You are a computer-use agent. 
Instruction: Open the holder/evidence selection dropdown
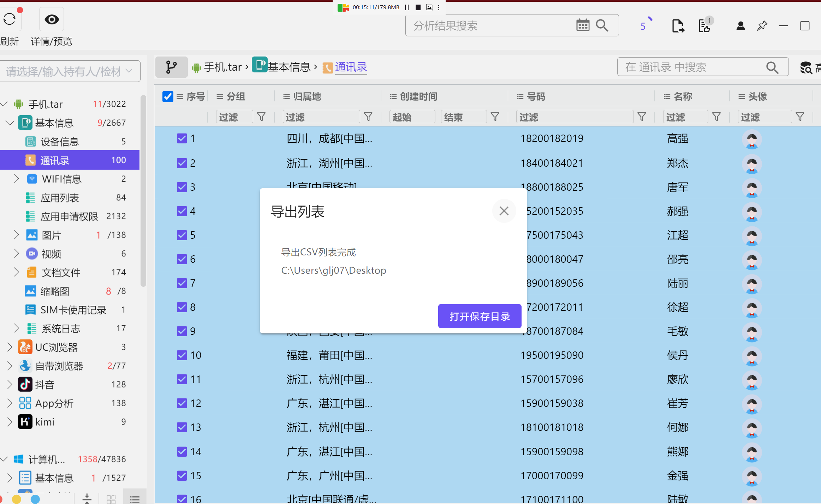pos(70,71)
